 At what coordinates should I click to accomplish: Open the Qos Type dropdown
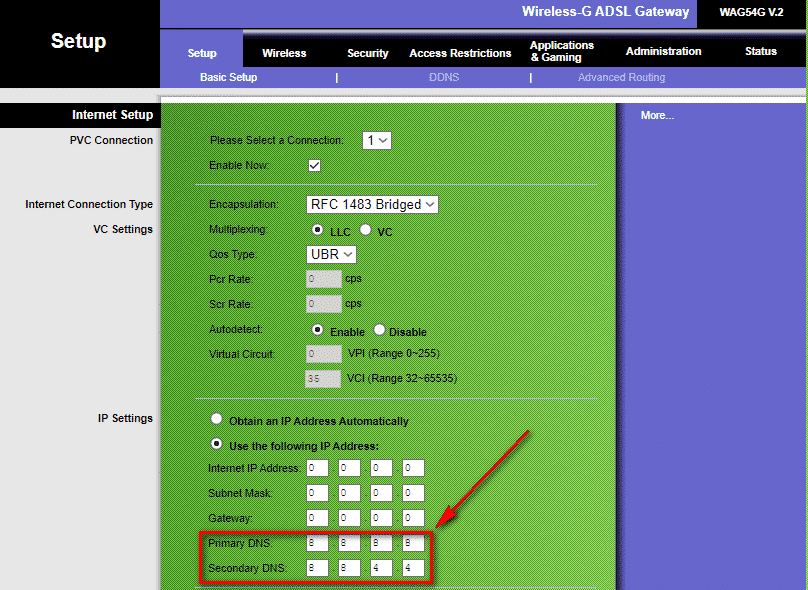coord(331,255)
